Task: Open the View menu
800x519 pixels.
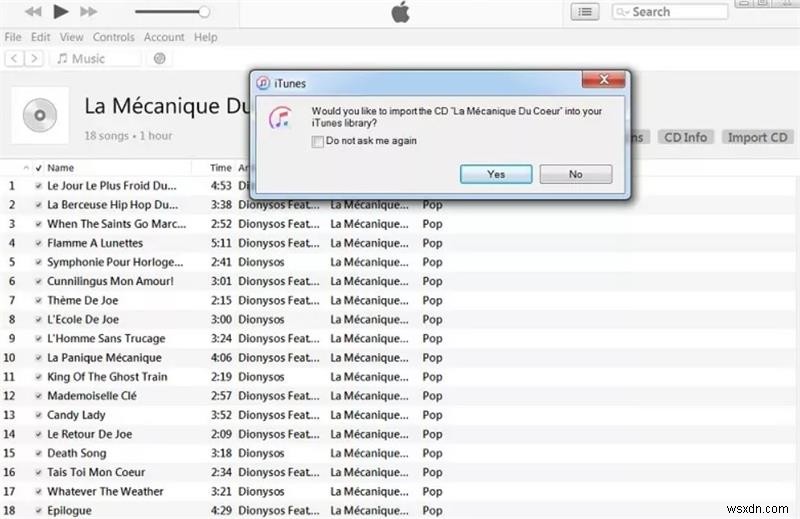Action: pyautogui.click(x=71, y=37)
